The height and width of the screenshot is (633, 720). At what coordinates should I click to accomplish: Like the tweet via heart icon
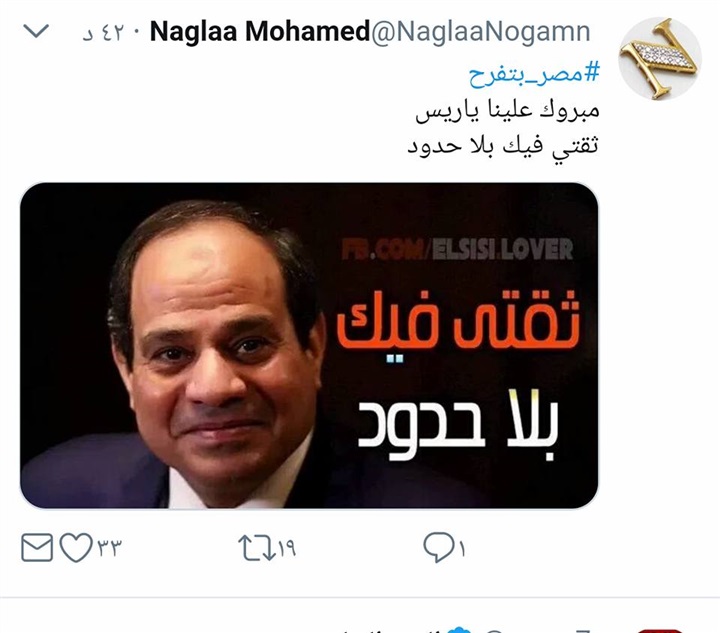pos(76,547)
